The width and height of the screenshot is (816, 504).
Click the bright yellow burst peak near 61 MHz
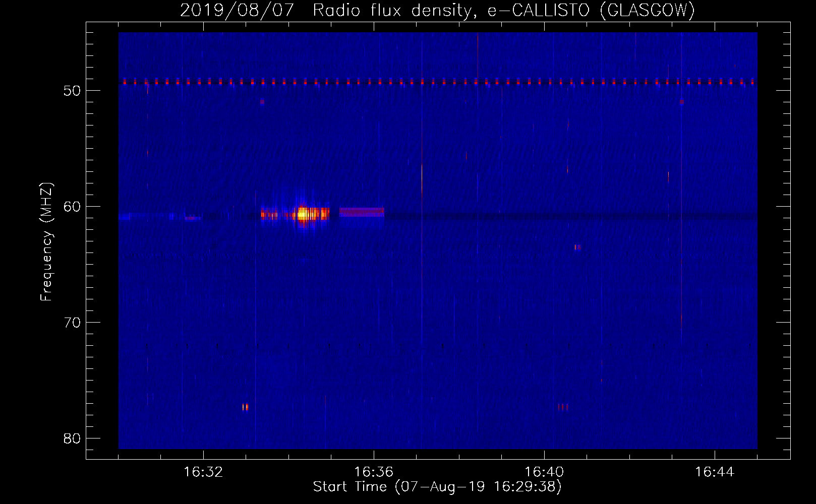[303, 214]
